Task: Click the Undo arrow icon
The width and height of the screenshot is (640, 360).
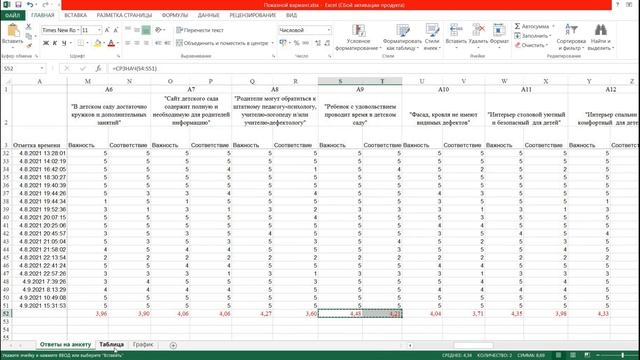Action: pos(30,4)
